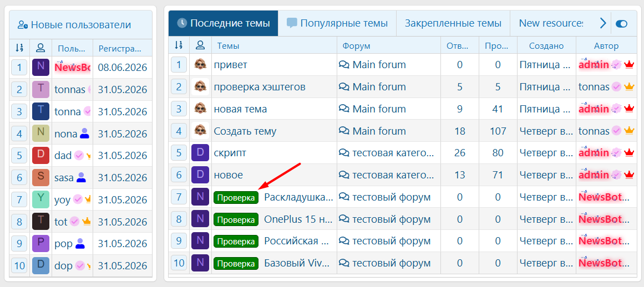Switch to Популярные темы tab

click(x=337, y=23)
